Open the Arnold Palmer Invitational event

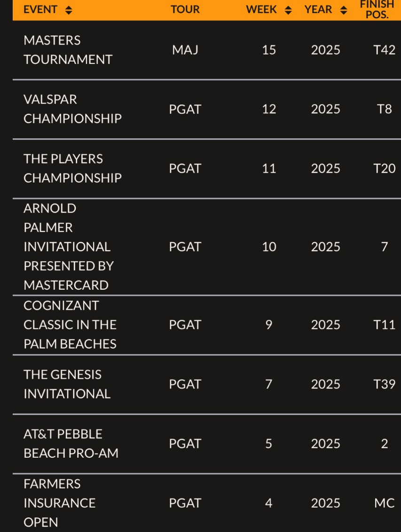[69, 246]
